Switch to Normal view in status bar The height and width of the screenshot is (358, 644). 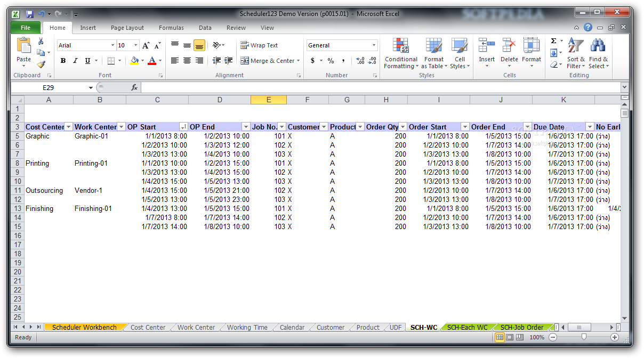coord(500,337)
